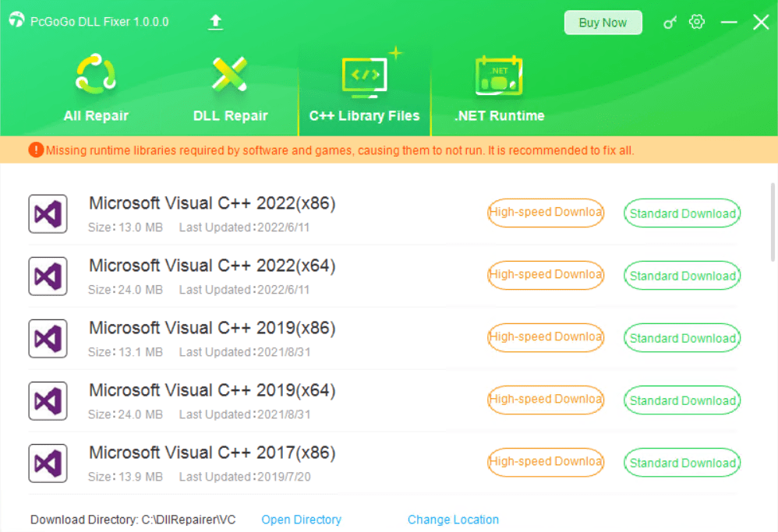
Task: Click the Open Directory link
Action: click(301, 520)
